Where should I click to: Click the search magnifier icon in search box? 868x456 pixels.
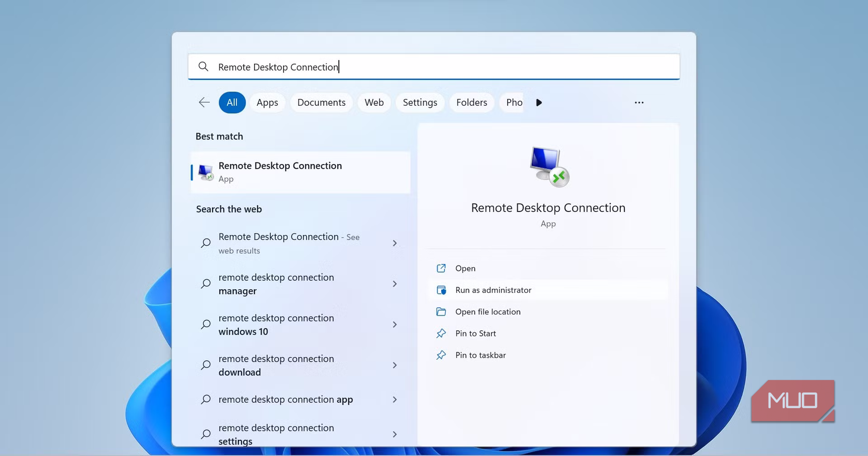point(203,66)
